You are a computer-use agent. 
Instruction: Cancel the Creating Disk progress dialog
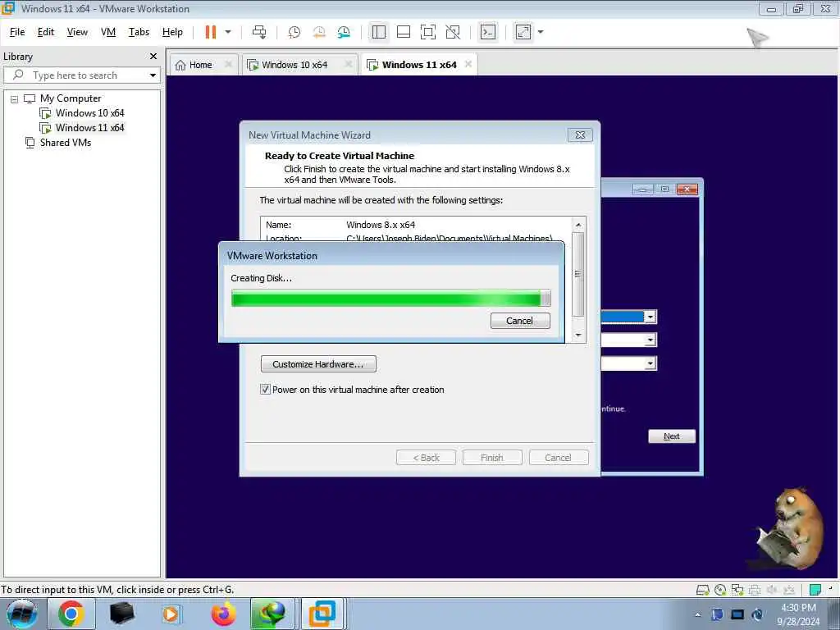coord(519,321)
